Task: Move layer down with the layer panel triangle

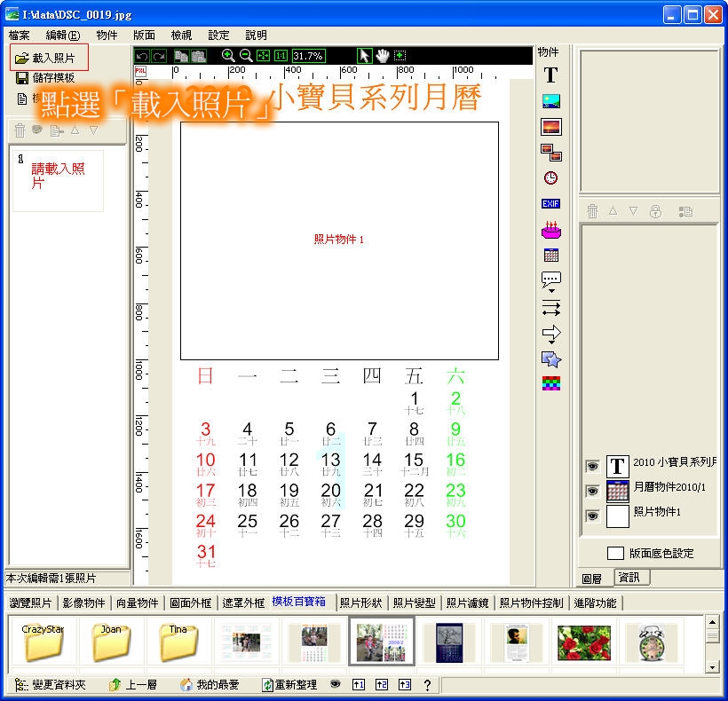Action: click(633, 211)
